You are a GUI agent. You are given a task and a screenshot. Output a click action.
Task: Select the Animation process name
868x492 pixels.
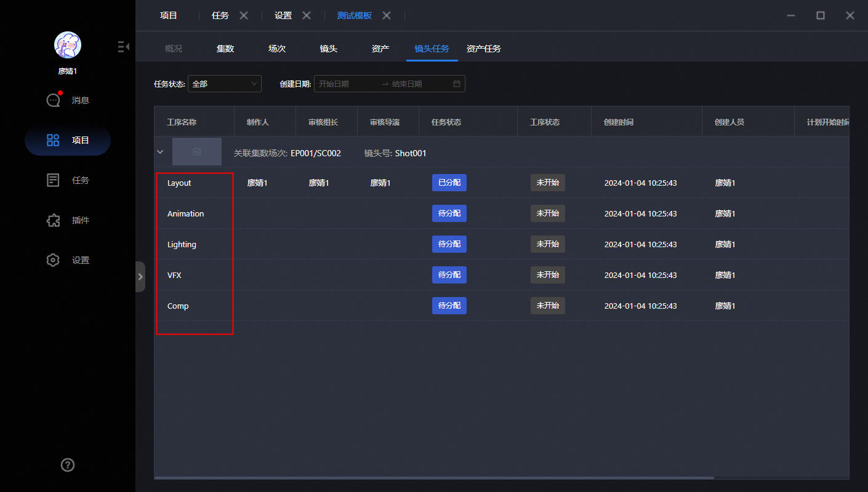(185, 213)
